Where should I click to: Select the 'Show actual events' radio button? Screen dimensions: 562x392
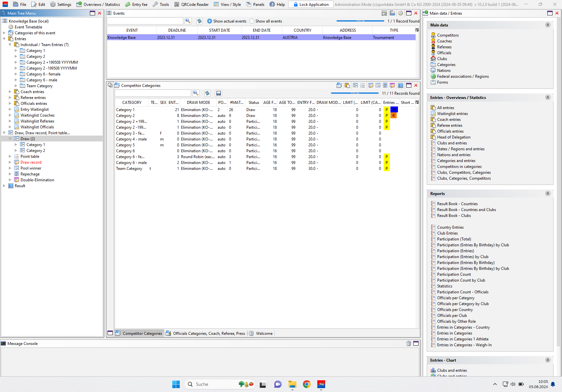(x=209, y=21)
